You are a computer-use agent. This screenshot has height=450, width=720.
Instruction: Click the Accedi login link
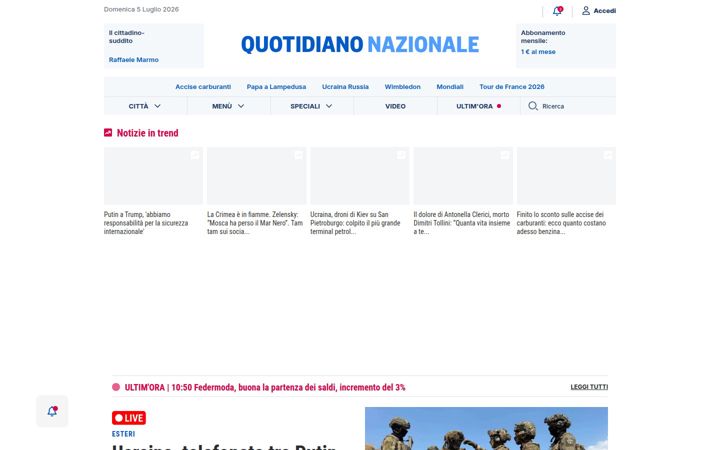pyautogui.click(x=604, y=11)
